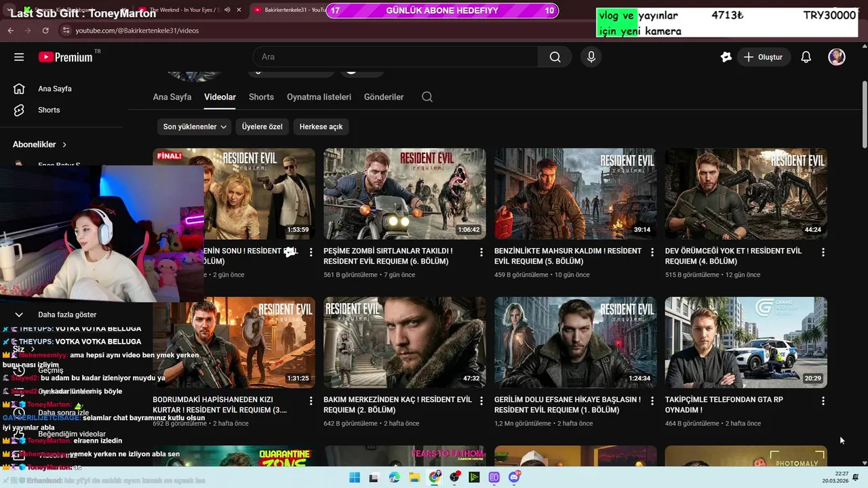Image resolution: width=868 pixels, height=488 pixels.
Task: Open BAKIM MERKEZİNDEN KAÇ video title
Action: (397, 405)
